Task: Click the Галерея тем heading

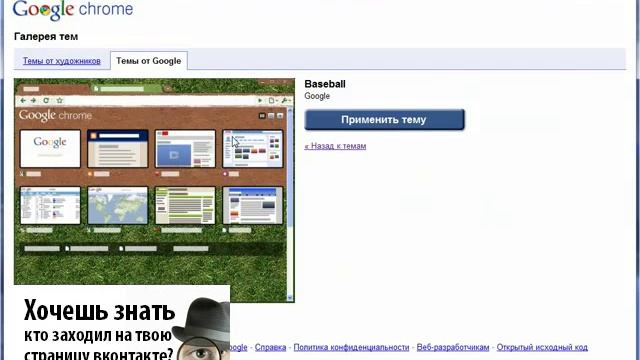Action: [x=46, y=37]
